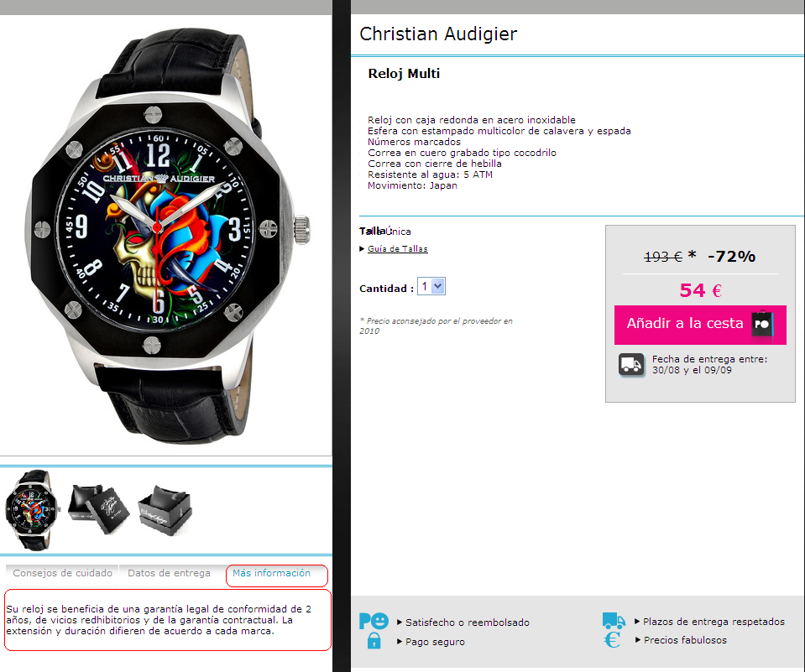
Task: Click the shopping bag icon on the basket button
Action: pyautogui.click(x=762, y=324)
